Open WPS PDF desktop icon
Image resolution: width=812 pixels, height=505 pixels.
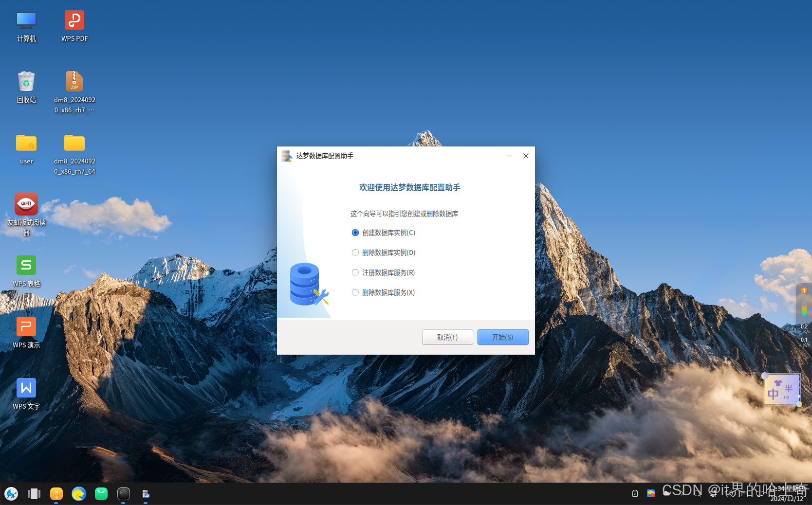click(x=74, y=27)
